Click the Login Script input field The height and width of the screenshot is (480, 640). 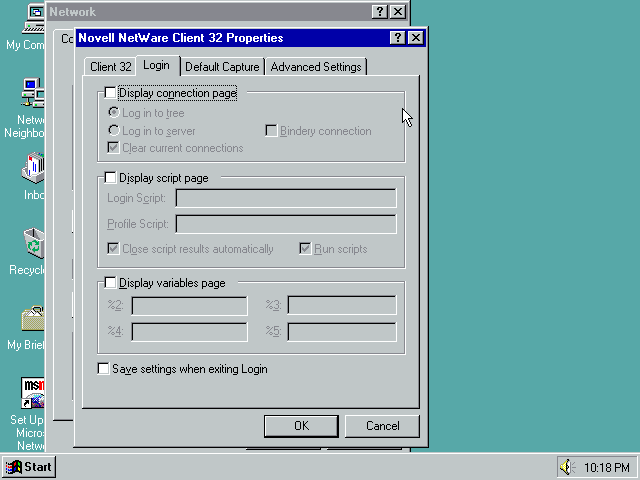tap(286, 198)
